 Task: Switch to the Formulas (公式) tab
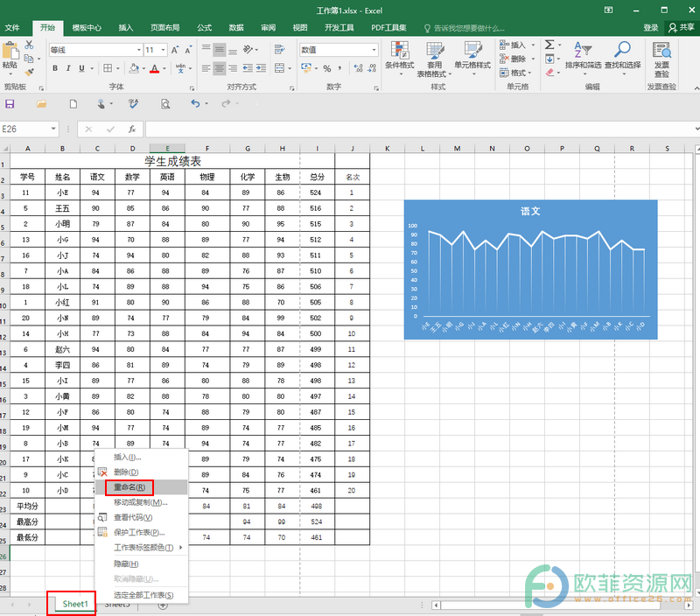[204, 28]
